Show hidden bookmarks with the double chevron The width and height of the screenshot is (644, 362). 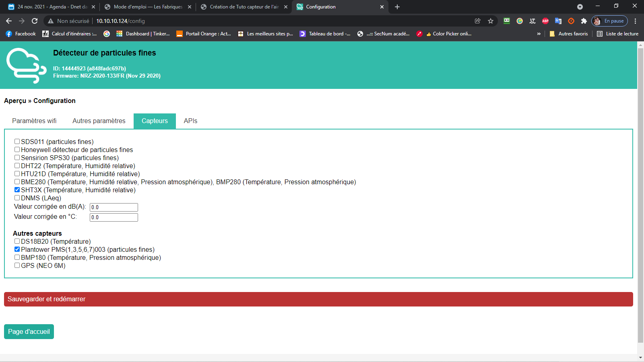click(539, 34)
